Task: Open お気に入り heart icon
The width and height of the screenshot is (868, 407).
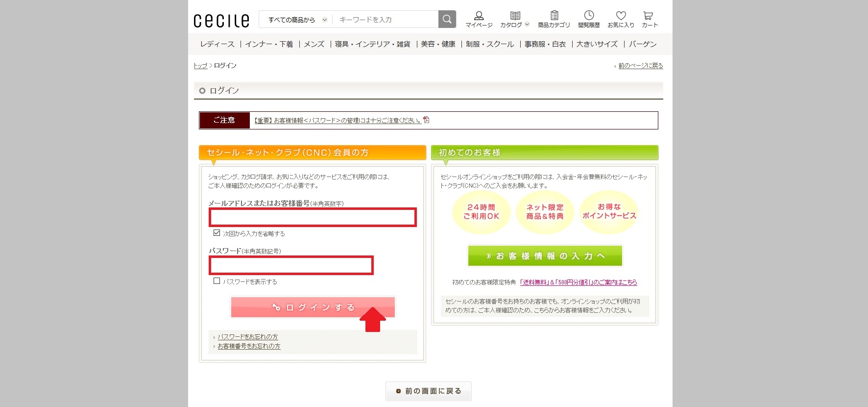Action: (621, 20)
